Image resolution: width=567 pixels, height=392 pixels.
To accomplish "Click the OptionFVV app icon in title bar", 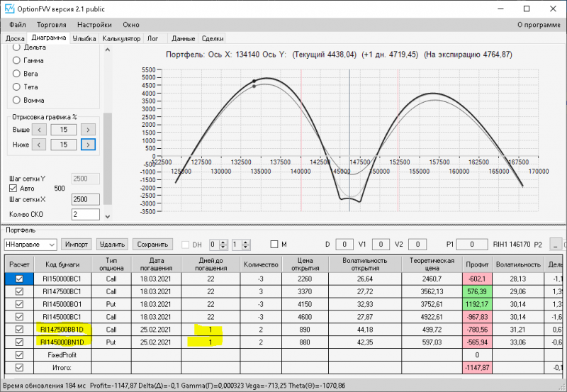I will coord(9,9).
